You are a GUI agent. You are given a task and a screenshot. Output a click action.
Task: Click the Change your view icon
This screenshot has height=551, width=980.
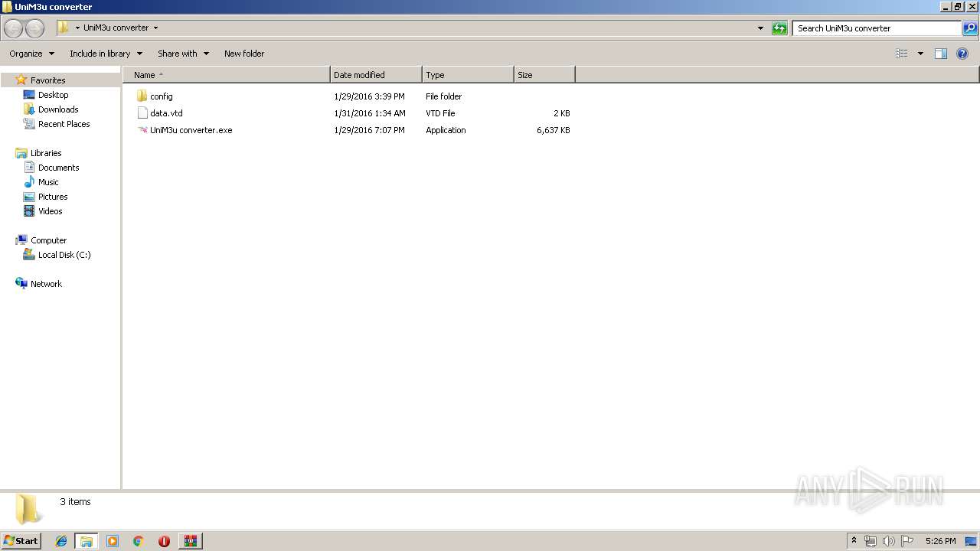pos(902,54)
